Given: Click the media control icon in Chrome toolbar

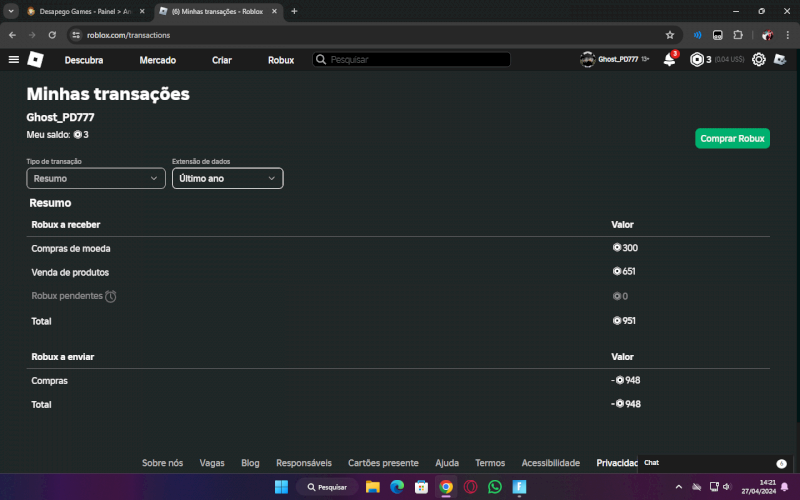Looking at the screenshot, I should 697,35.
